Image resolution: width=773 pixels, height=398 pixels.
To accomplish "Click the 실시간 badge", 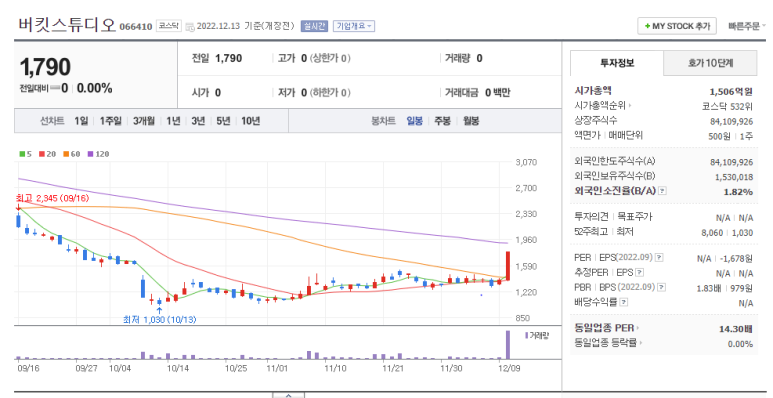I will point(314,26).
